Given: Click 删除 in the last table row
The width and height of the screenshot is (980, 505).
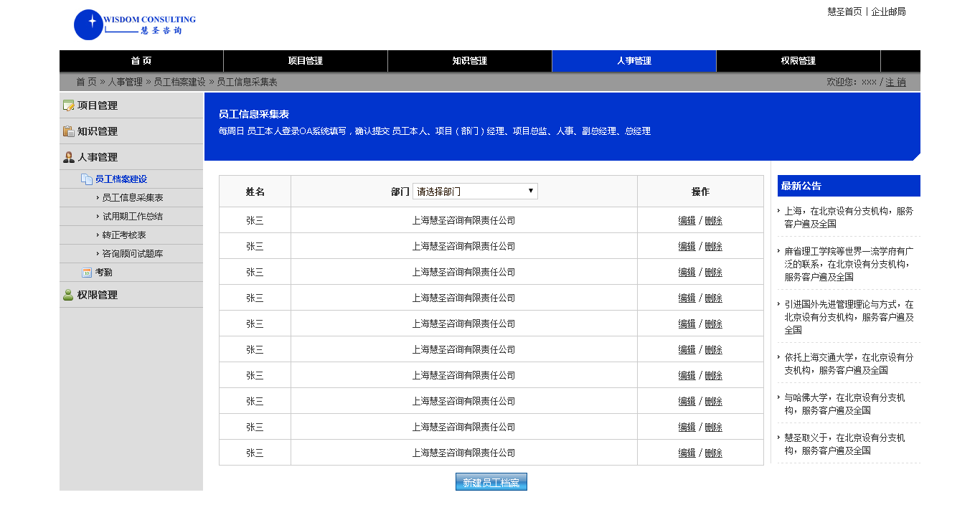Looking at the screenshot, I should tap(713, 453).
